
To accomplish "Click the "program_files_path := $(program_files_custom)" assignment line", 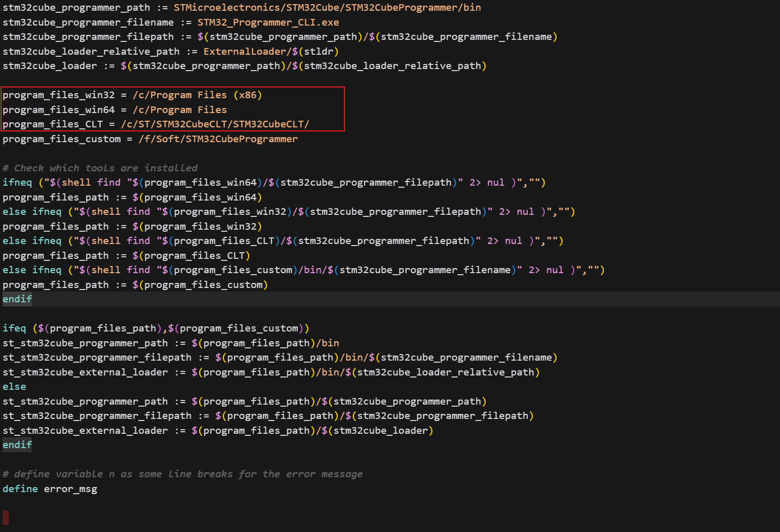I will [135, 285].
